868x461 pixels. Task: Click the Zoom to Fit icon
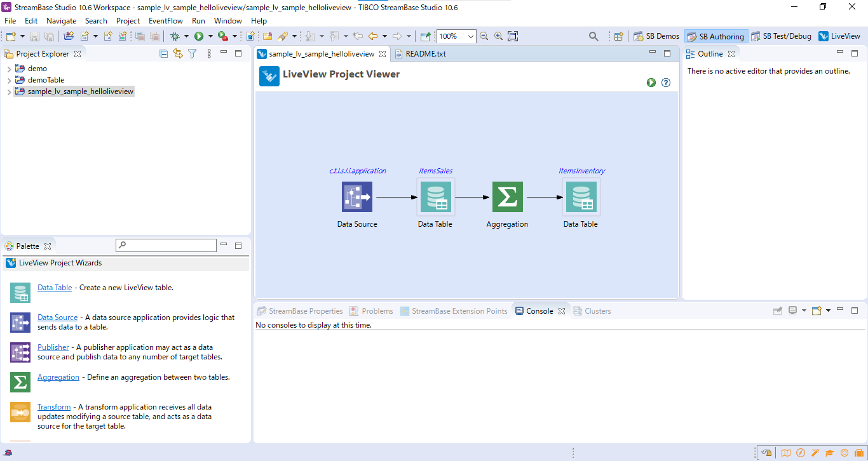click(513, 36)
